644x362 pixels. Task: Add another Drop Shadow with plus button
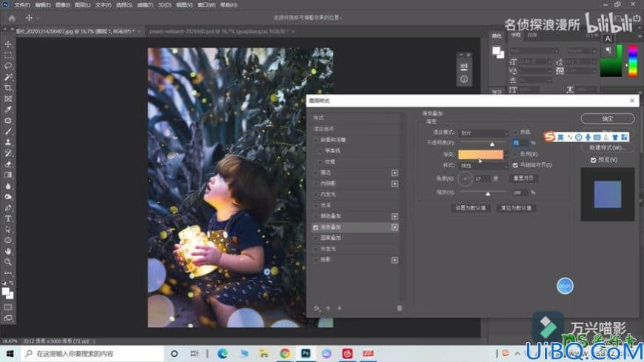tap(395, 260)
